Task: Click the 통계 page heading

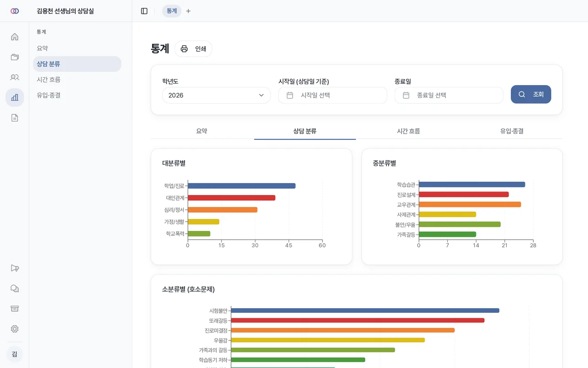Action: coord(160,49)
